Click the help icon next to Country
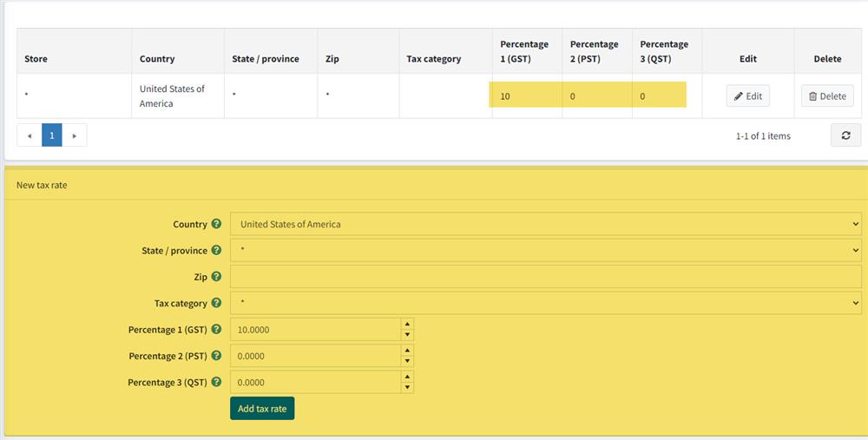Viewport: 868px width, 440px height. point(216,224)
